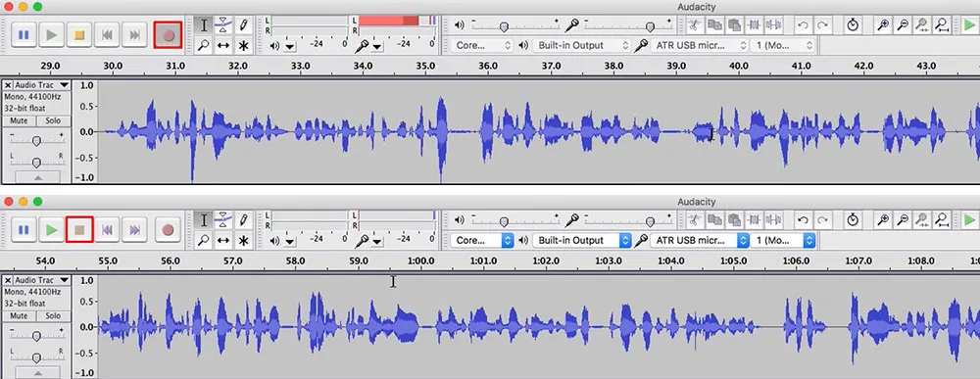Select the Time Shift tool in the top window
The height and width of the screenshot is (379, 980).
pos(223,46)
